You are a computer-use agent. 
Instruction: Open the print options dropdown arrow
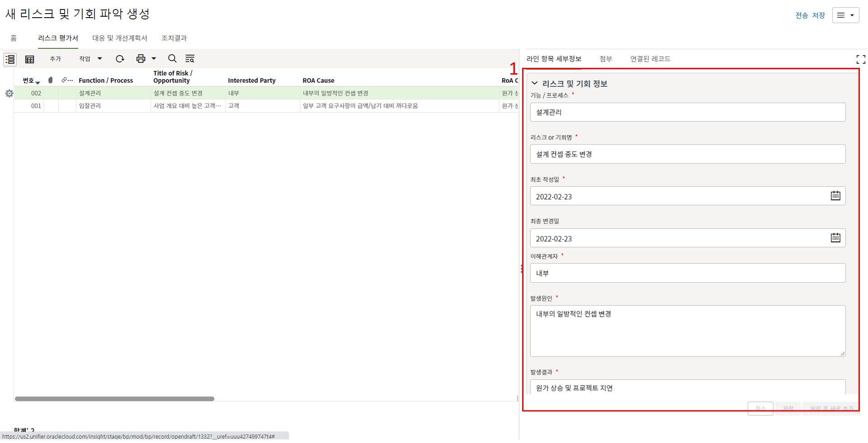[x=154, y=59]
